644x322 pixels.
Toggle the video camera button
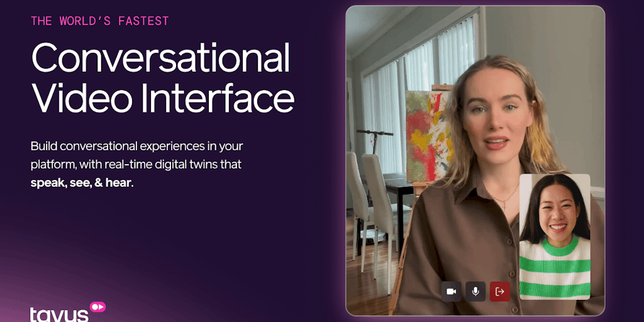point(451,292)
